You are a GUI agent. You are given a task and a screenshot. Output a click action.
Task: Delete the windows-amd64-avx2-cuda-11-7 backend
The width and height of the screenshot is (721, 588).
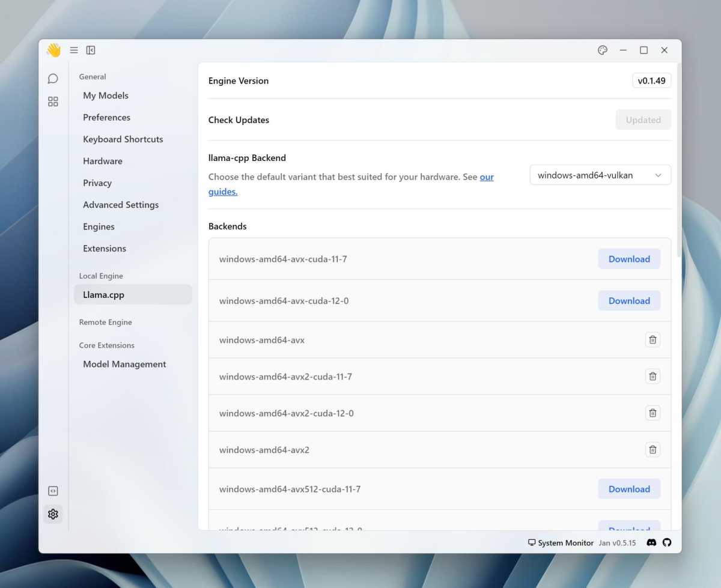(653, 377)
